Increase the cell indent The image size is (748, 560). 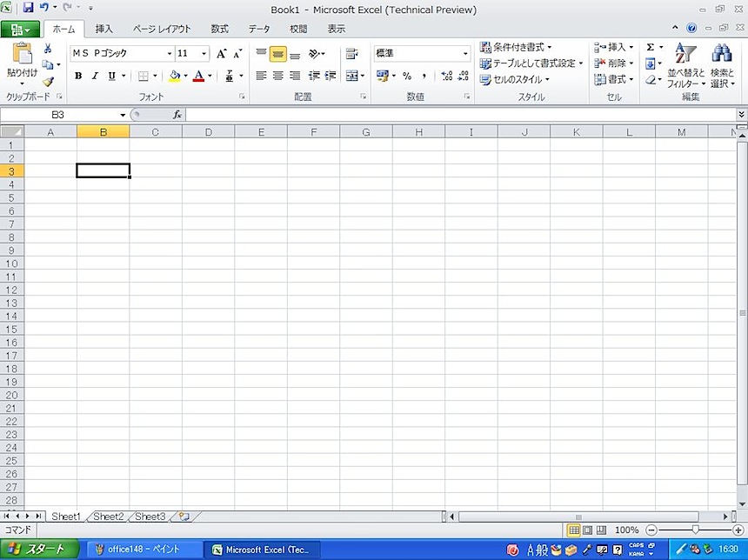[x=331, y=76]
